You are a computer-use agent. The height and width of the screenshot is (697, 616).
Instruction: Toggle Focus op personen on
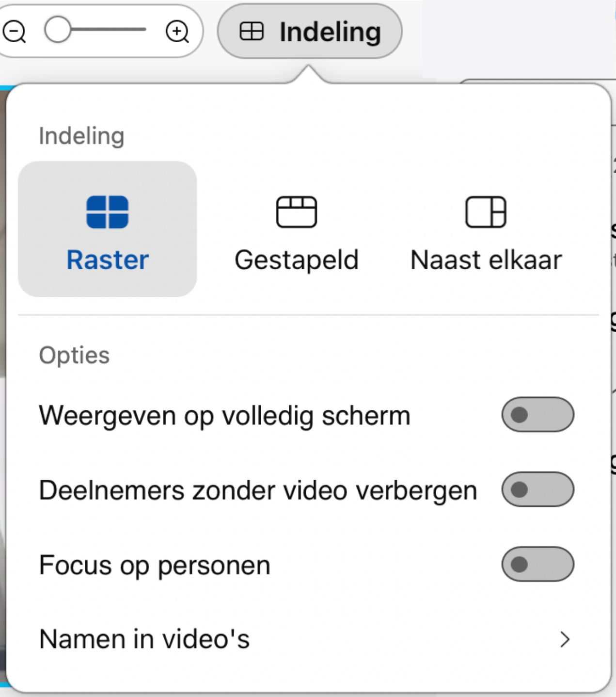pos(538,564)
